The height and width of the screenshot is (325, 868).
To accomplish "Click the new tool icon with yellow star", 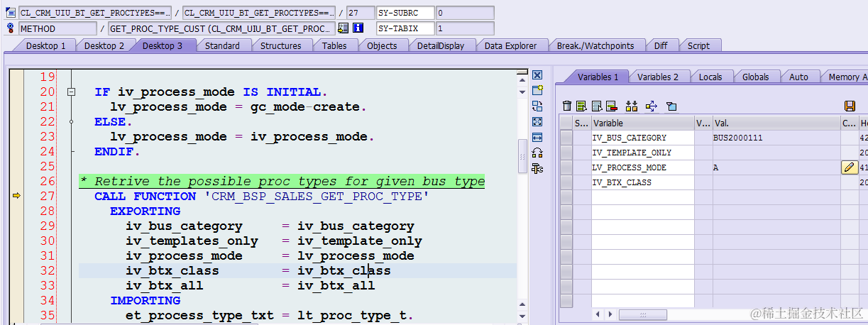I will tap(537, 90).
